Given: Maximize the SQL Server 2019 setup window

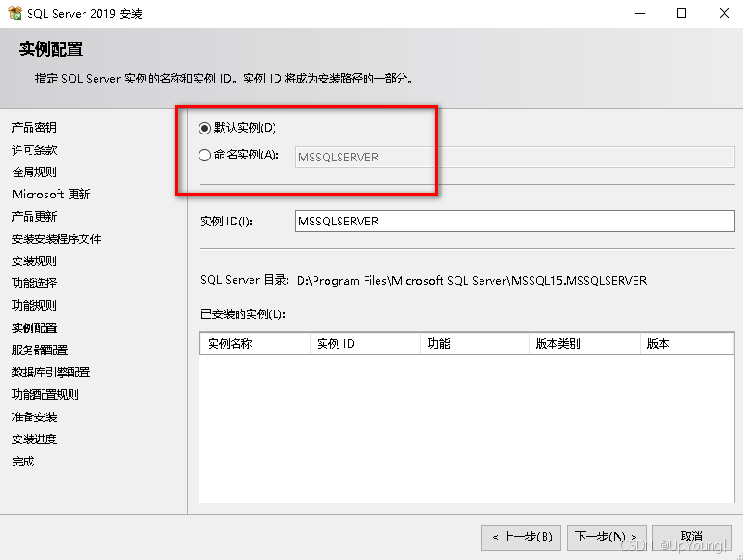Looking at the screenshot, I should point(682,13).
